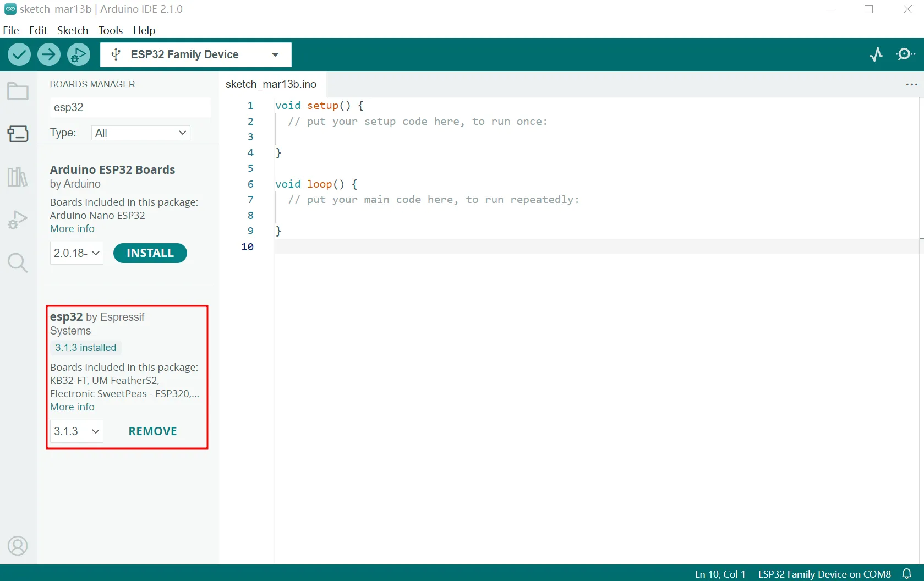Open the Sketchbook folder sidebar icon
The width and height of the screenshot is (924, 581).
(18, 91)
